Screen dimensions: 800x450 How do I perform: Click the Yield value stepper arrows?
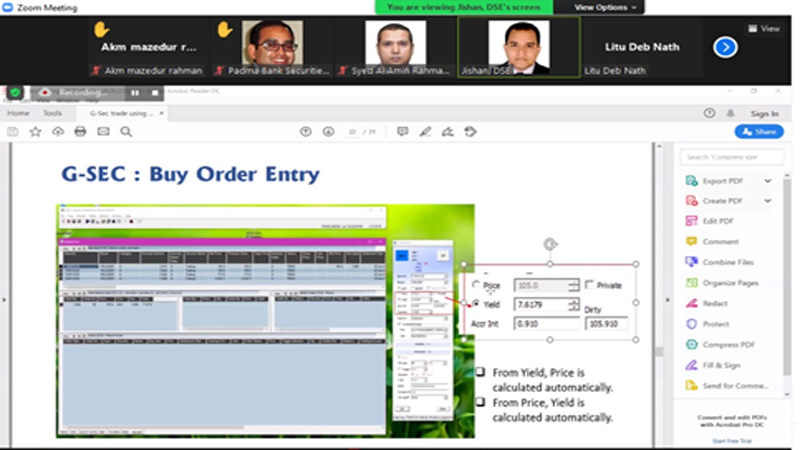pos(573,304)
